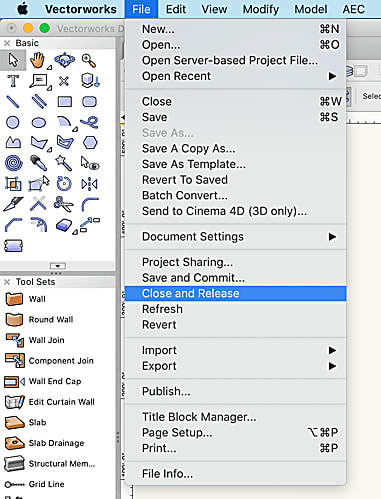Screen dimensions: 381x499
Task: Select Revert To Saved
Action: pyautogui.click(x=236, y=180)
